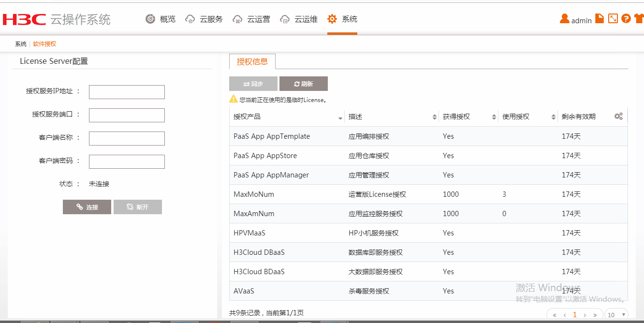Focus the 客户端密码 input field

[x=127, y=161]
